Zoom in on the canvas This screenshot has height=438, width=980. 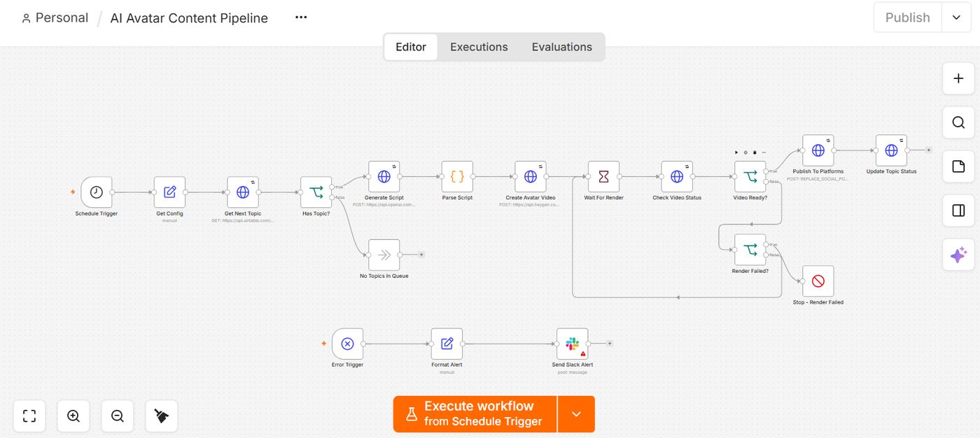pyautogui.click(x=73, y=416)
